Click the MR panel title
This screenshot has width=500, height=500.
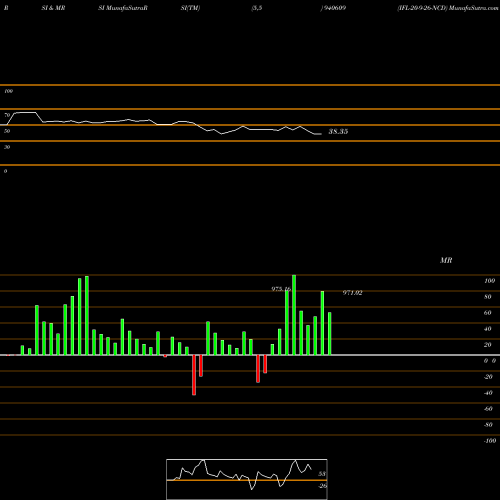pyautogui.click(x=446, y=260)
